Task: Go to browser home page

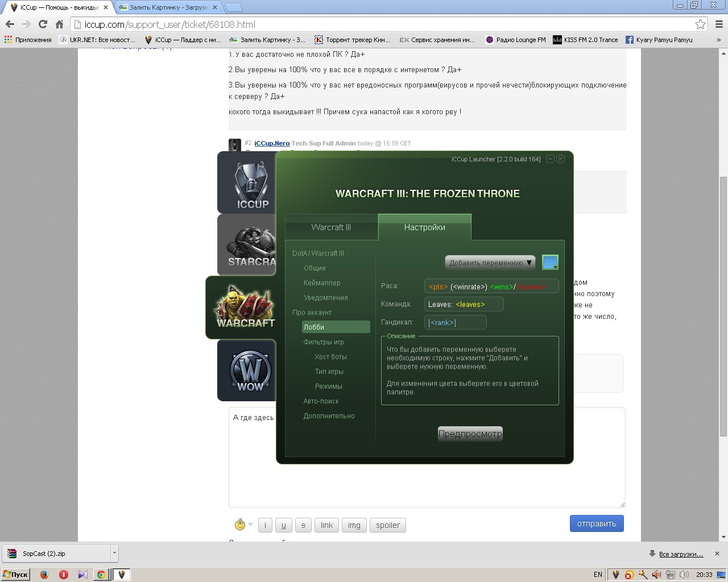Action: pos(59,24)
